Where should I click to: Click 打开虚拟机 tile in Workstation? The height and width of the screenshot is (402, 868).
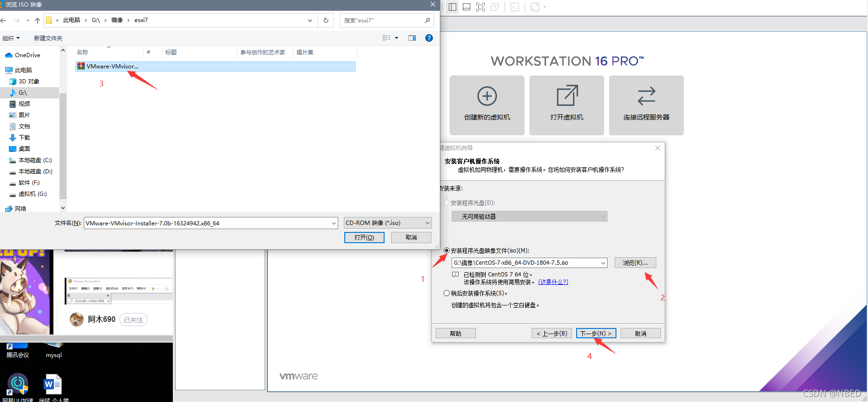567,105
